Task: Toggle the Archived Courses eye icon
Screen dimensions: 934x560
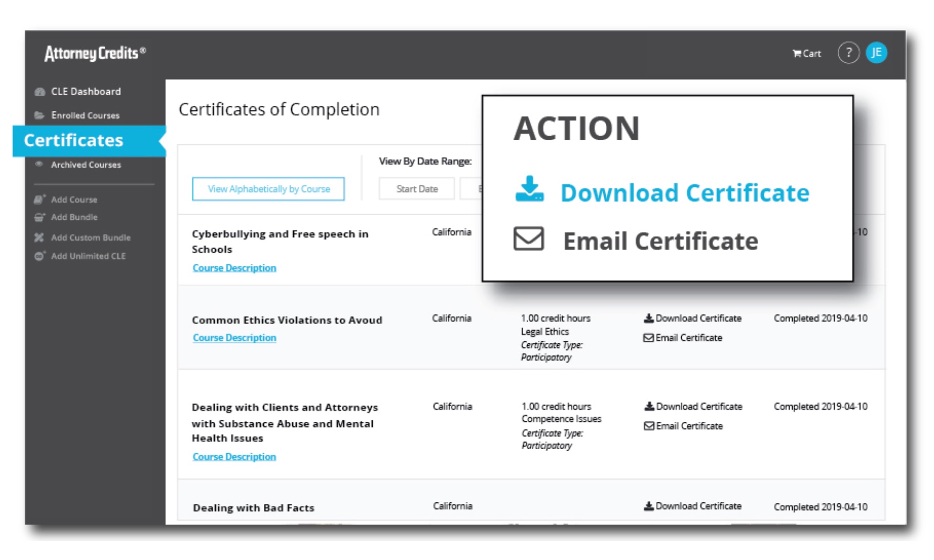Action: pyautogui.click(x=39, y=164)
